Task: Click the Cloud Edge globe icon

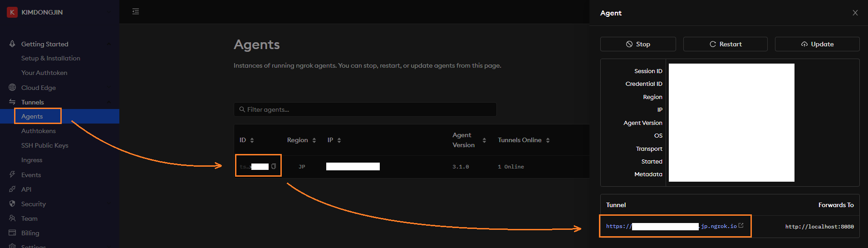Action: [x=12, y=88]
